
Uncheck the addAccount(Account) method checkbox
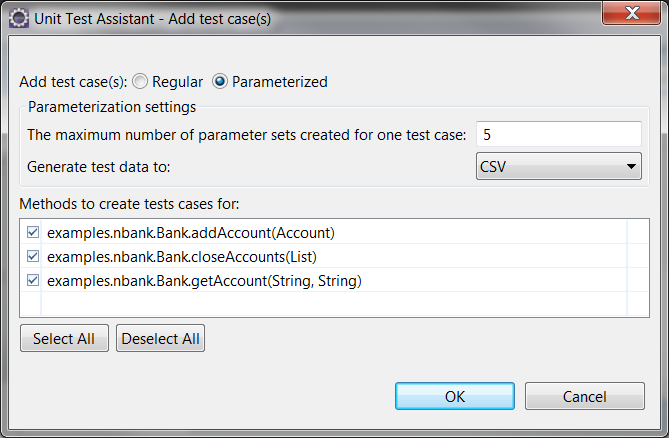(33, 232)
